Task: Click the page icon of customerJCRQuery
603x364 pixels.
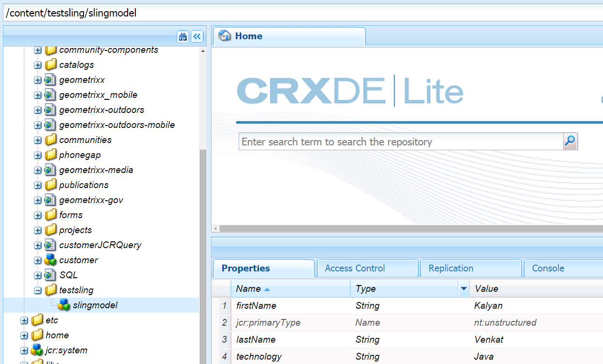Action: click(x=50, y=245)
